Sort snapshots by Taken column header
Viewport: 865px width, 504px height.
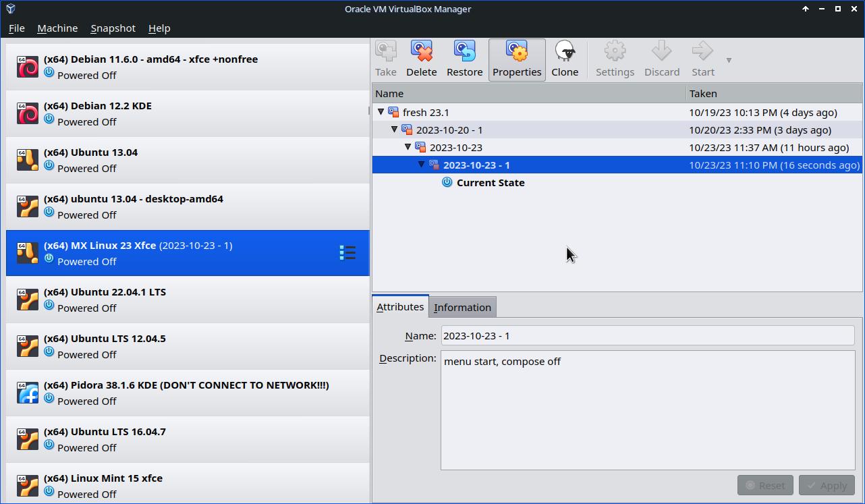pos(774,93)
